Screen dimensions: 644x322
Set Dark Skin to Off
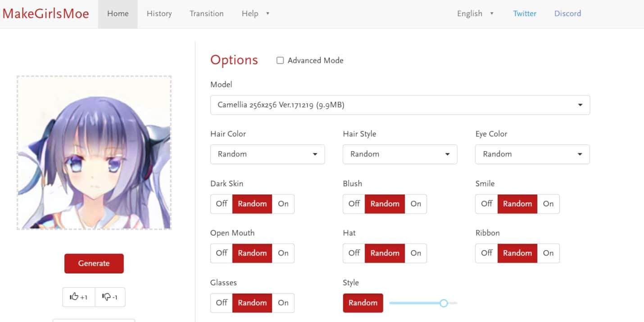pos(222,204)
